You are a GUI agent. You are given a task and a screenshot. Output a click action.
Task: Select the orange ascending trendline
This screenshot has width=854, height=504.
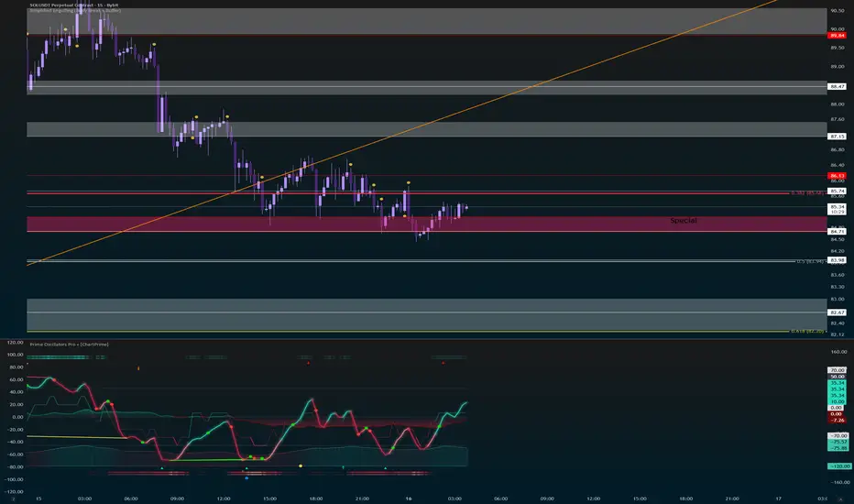[x=403, y=132]
